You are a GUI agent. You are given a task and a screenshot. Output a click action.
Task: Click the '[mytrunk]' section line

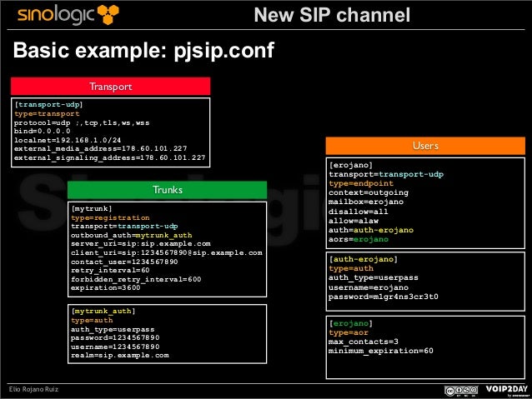[x=91, y=208]
